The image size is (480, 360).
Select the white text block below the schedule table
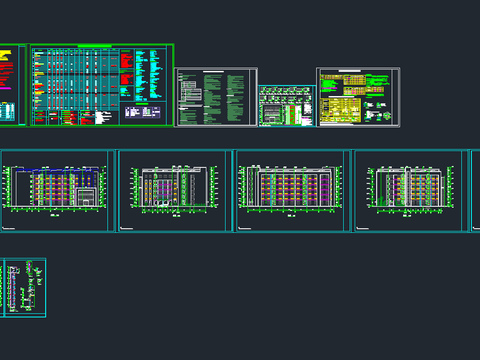click(x=103, y=118)
